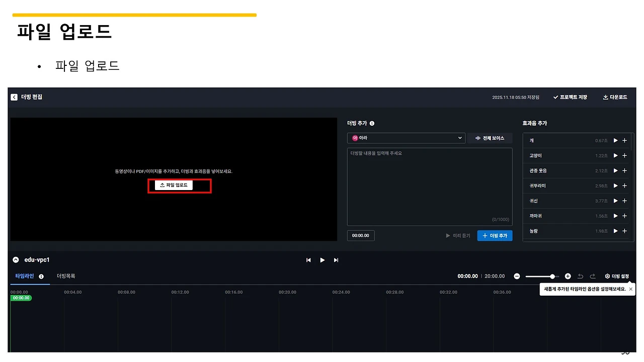The image size is (644, 362).
Task: Add the 관중 웃음 sound effect
Action: [624, 171]
